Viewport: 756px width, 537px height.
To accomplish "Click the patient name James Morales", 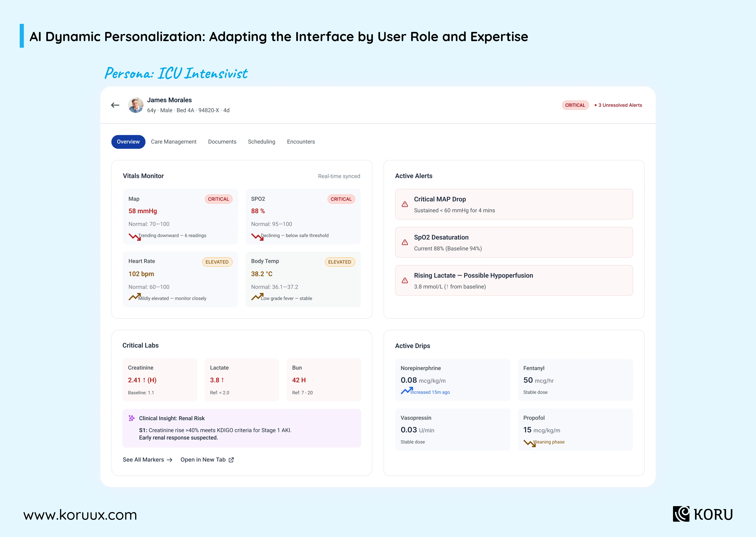I will point(169,100).
